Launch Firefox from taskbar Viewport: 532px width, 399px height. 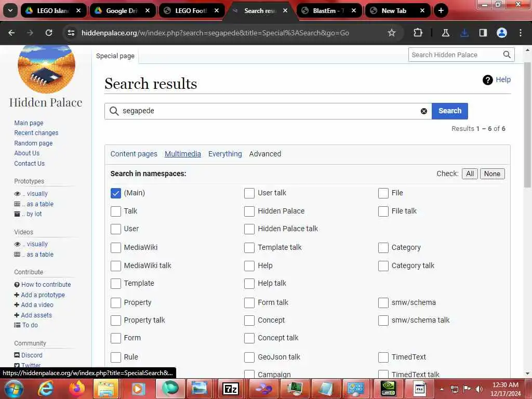point(77,389)
